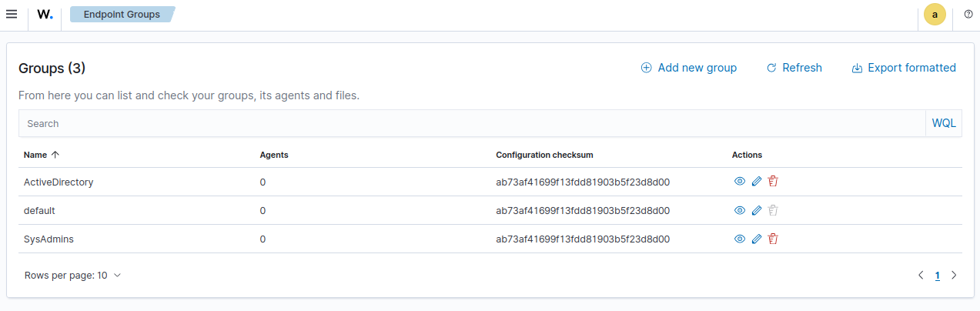The height and width of the screenshot is (311, 980).
Task: Open the hamburger navigation menu
Action: 12,14
